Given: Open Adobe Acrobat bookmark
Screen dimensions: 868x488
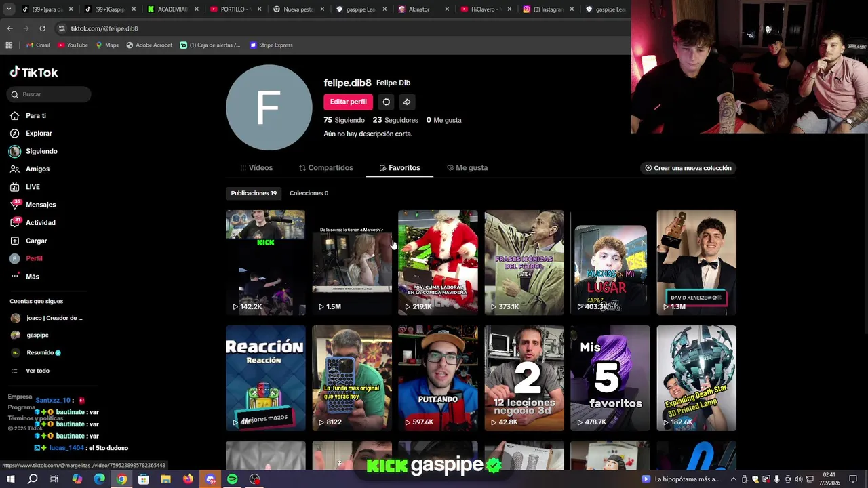Looking at the screenshot, I should (x=149, y=45).
